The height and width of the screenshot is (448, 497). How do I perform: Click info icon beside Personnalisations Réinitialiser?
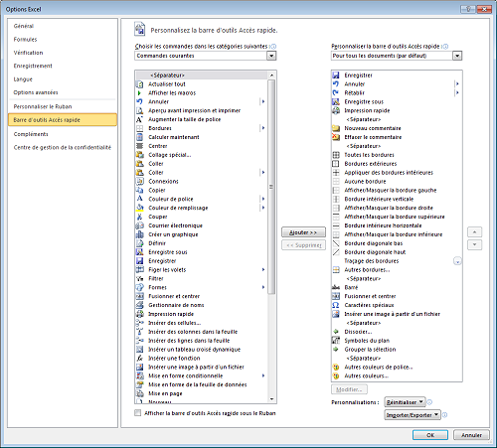[x=429, y=402]
